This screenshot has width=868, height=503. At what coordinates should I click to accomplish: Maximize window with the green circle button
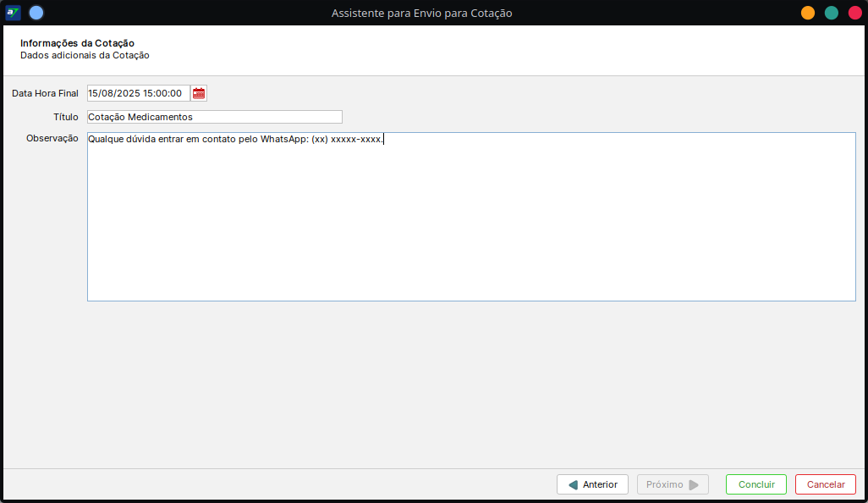click(832, 13)
